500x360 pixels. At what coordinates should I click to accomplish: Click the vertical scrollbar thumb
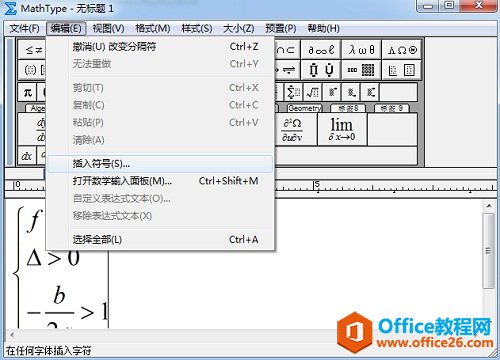pyautogui.click(x=489, y=251)
